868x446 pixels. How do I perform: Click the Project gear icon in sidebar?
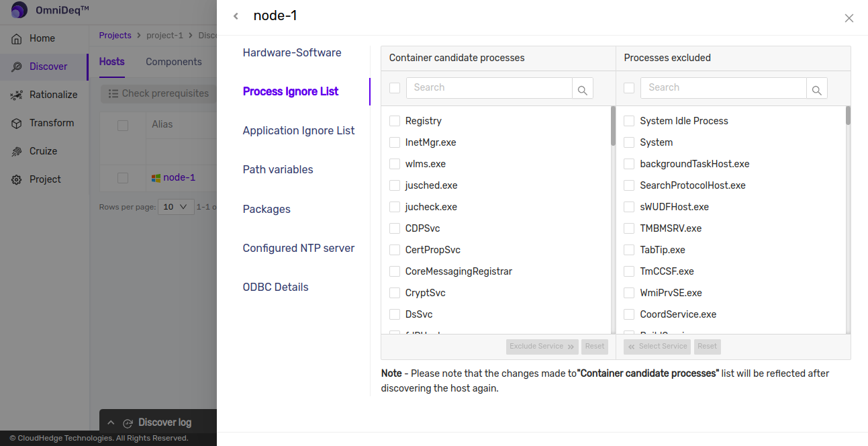click(17, 179)
